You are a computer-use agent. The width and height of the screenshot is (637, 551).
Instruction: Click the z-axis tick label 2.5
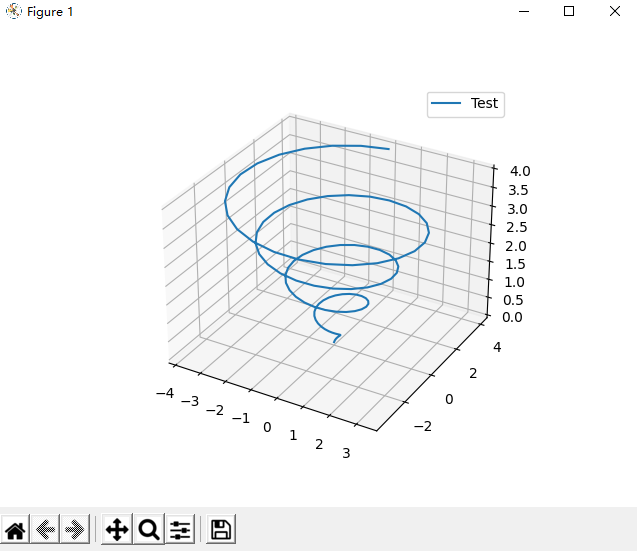[516, 227]
